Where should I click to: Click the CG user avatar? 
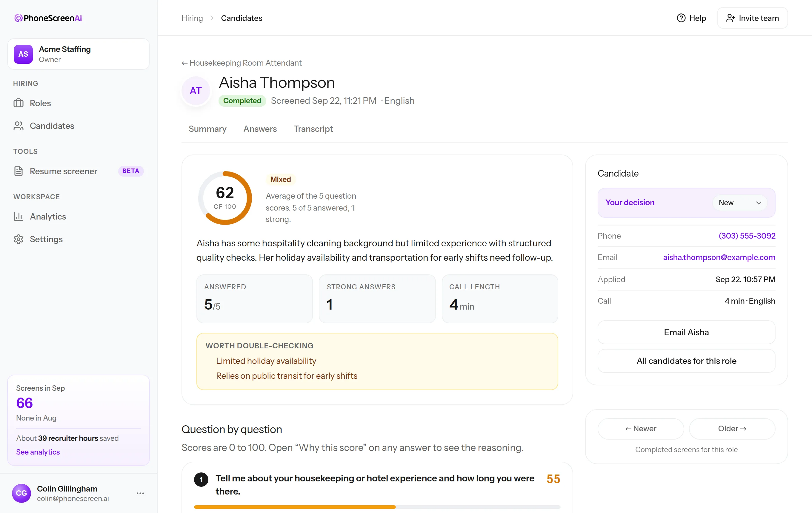point(21,493)
